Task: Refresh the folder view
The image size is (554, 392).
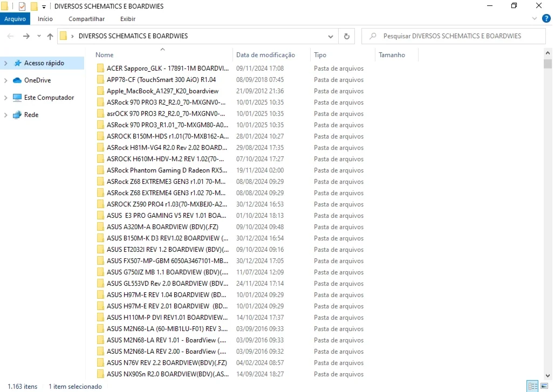Action: click(x=347, y=36)
